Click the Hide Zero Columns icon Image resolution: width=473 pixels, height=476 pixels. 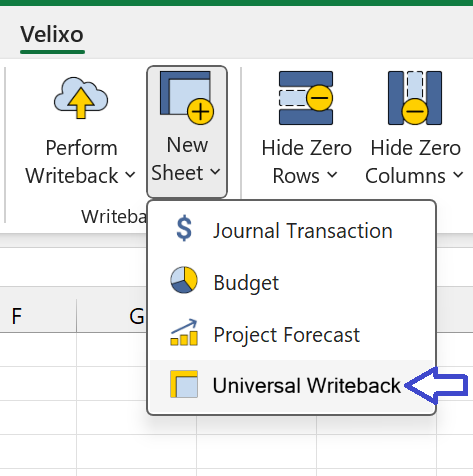pyautogui.click(x=415, y=98)
